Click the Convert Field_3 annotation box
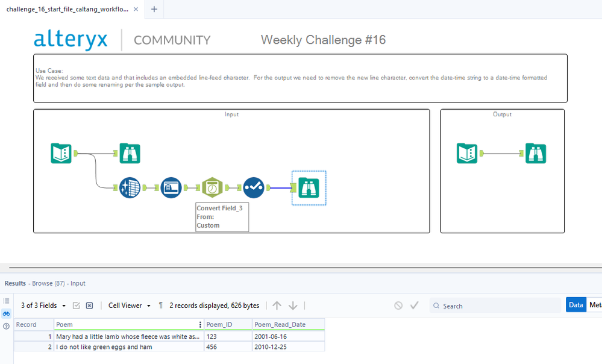Screen dimensions: 602x364 tap(222, 217)
